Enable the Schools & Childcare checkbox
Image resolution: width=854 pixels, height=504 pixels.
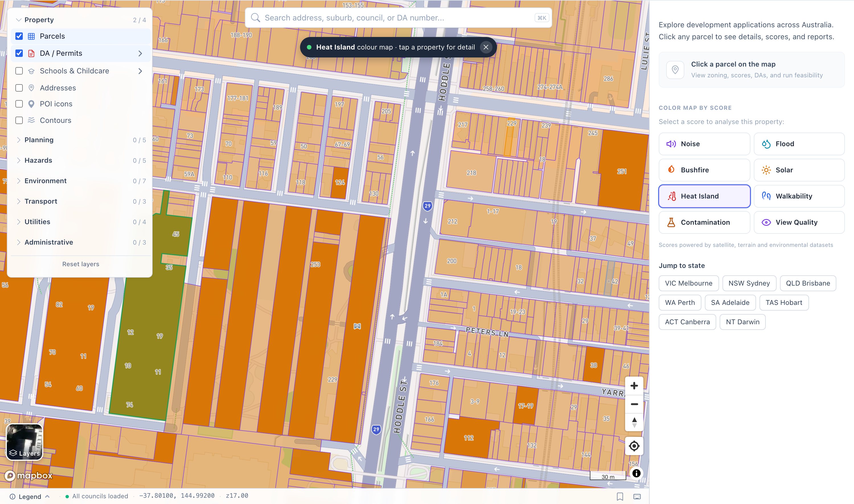pyautogui.click(x=19, y=71)
